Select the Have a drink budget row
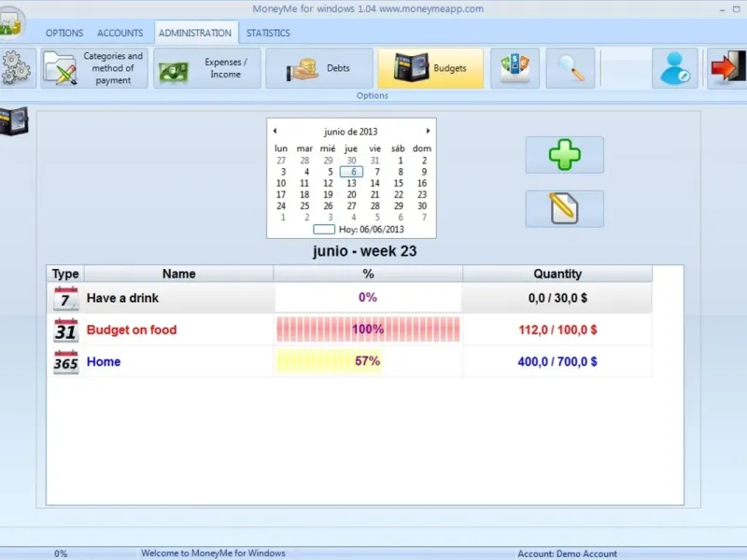 pos(349,298)
